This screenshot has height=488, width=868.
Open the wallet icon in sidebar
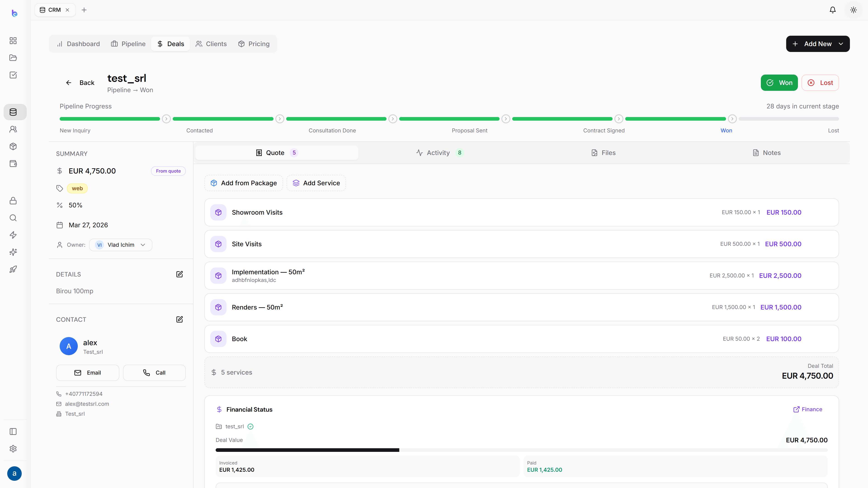pyautogui.click(x=13, y=164)
